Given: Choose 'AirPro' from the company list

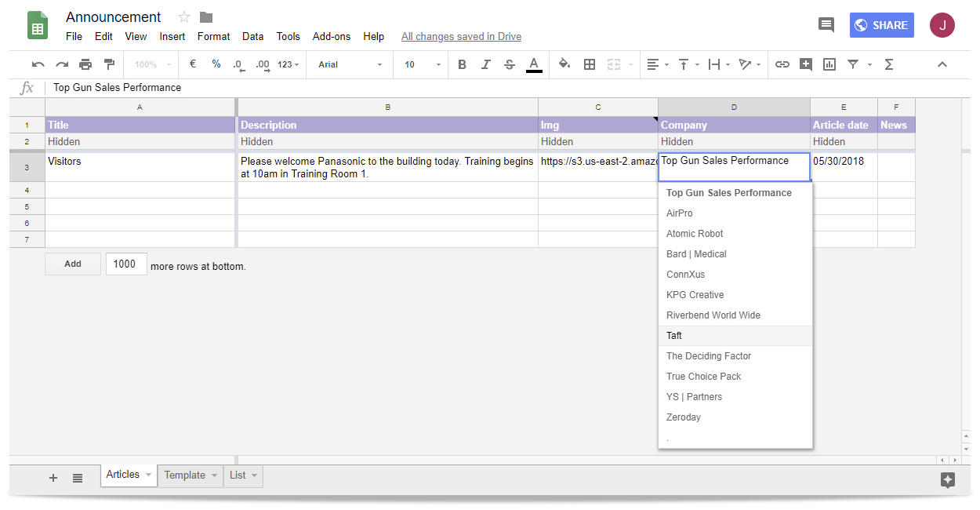Looking at the screenshot, I should click(735, 213).
